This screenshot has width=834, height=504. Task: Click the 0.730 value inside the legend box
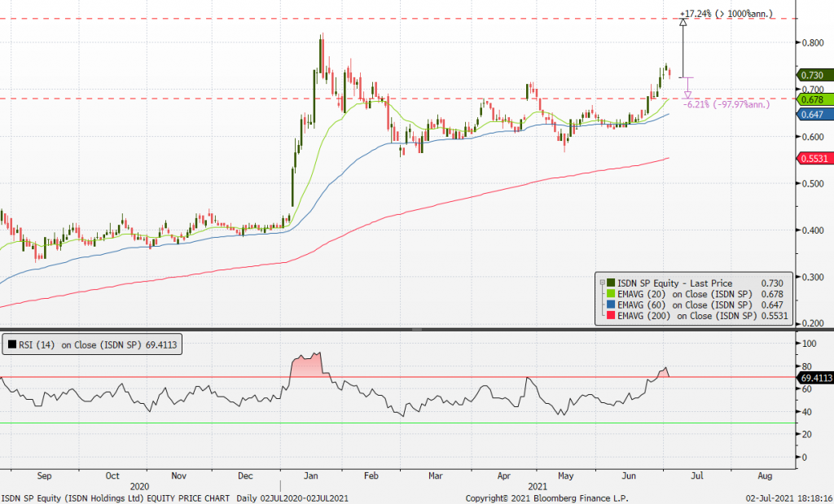[772, 283]
